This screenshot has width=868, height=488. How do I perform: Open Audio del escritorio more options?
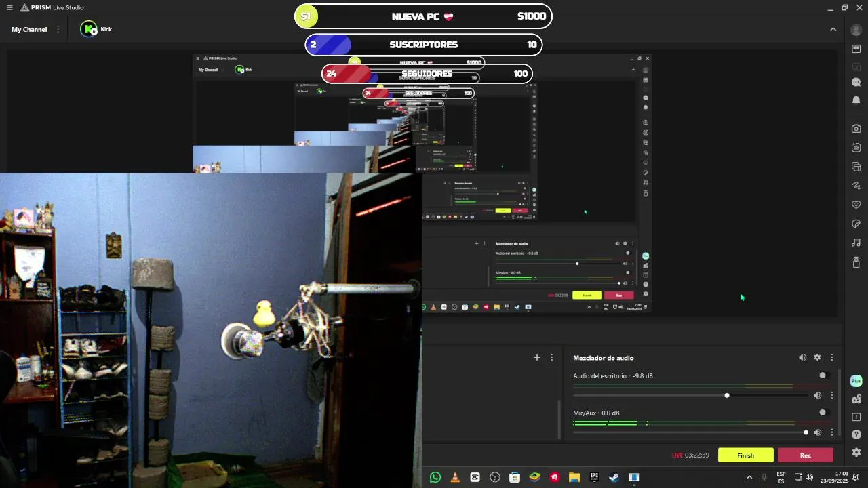832,395
